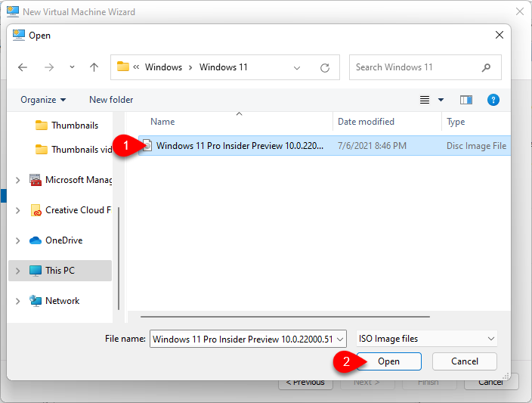Select Microsoft Management Console item
532x403 pixels.
(70, 180)
